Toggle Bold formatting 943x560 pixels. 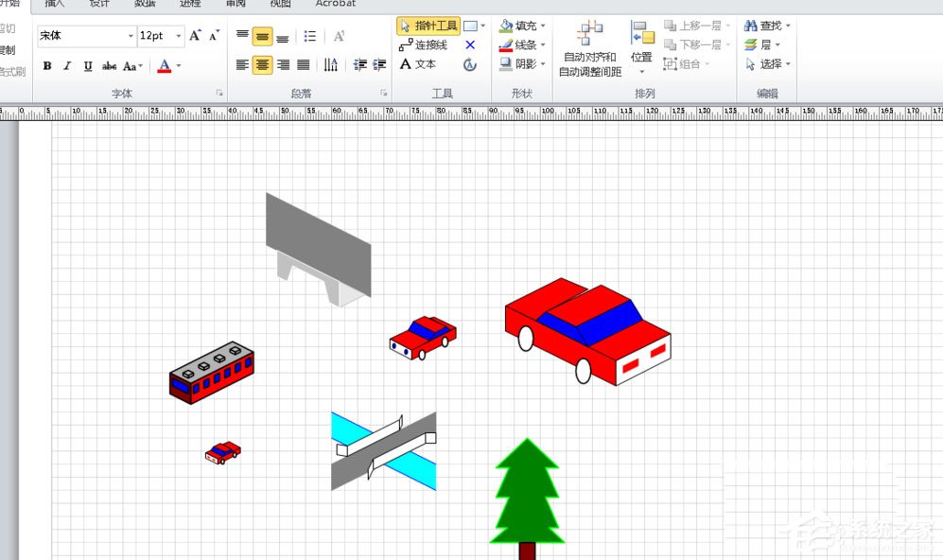tap(47, 66)
